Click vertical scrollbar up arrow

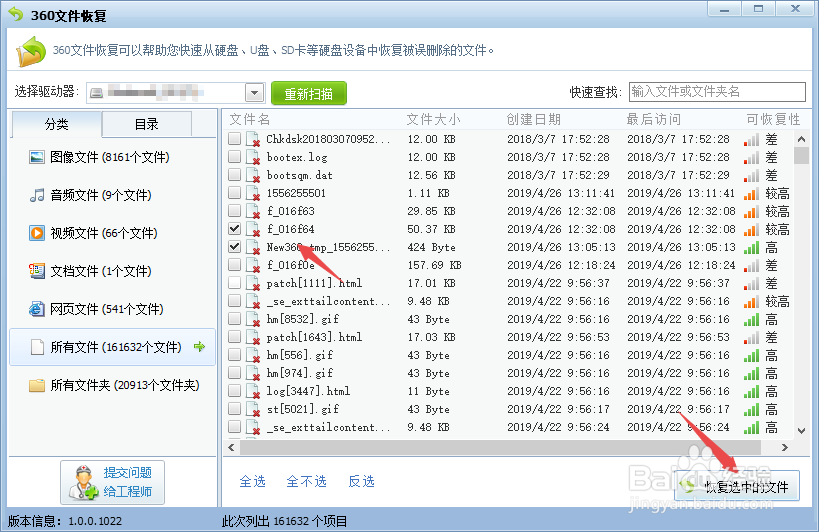(x=801, y=139)
